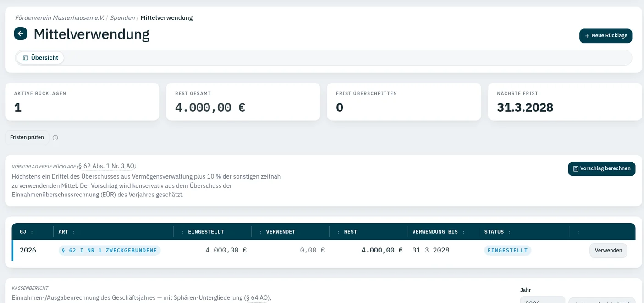Image resolution: width=644 pixels, height=303 pixels.
Task: Click the KASSENBERICHT section label
Action: (30, 288)
